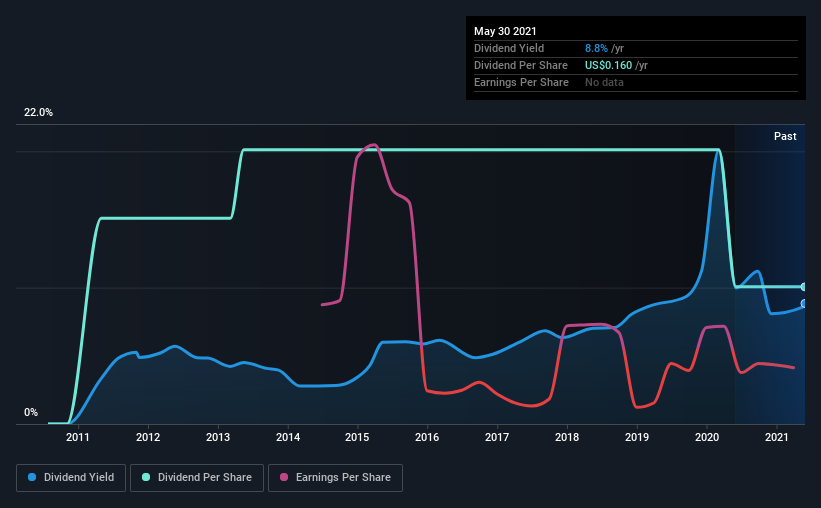This screenshot has height=508, width=821.
Task: Click the 2015 x-axis label
Action: click(357, 437)
